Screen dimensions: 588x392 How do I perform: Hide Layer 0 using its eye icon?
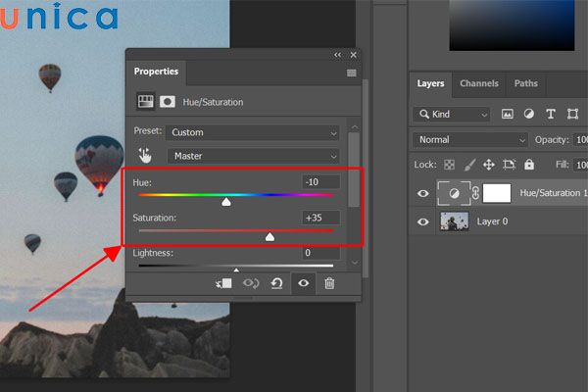(x=423, y=221)
